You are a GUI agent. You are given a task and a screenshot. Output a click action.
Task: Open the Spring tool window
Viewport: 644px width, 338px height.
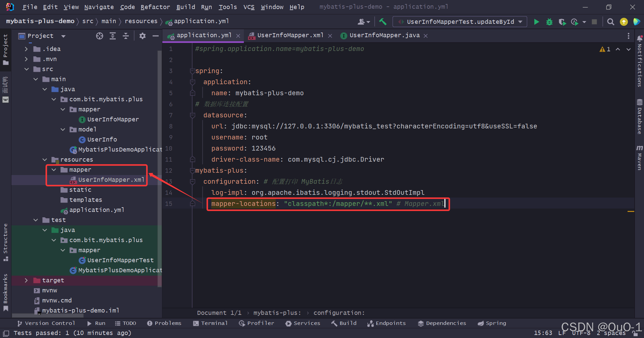coord(492,323)
